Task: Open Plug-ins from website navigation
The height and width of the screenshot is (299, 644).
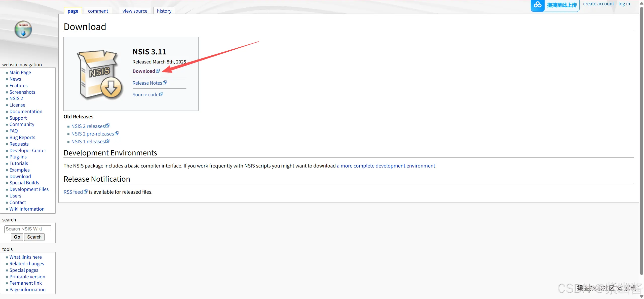Action: pos(18,157)
